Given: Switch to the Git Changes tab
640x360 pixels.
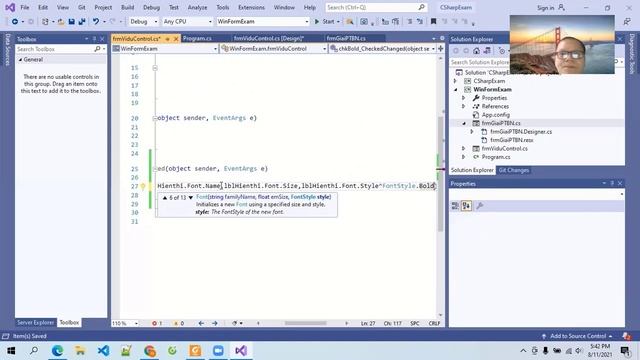Looking at the screenshot, I should click(x=513, y=170).
